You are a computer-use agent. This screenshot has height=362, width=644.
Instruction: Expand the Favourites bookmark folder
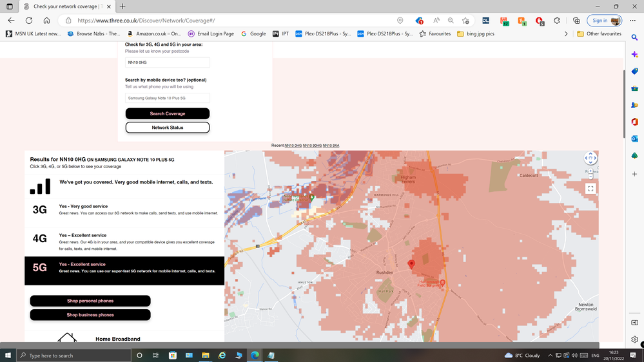[x=435, y=33]
